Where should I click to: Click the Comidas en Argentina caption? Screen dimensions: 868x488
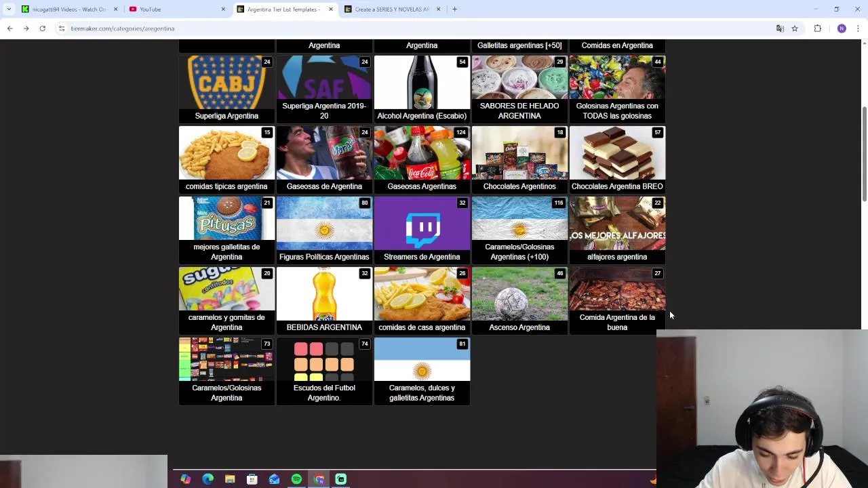pos(617,45)
